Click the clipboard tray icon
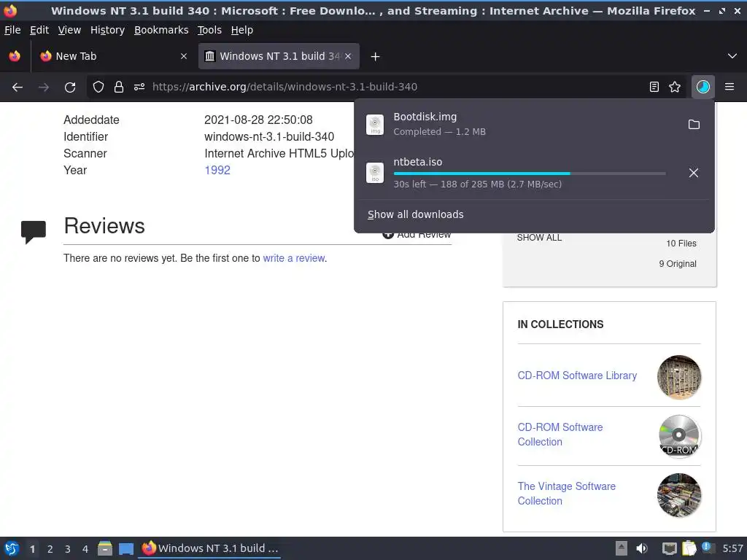This screenshot has height=560, width=747. tap(689, 548)
